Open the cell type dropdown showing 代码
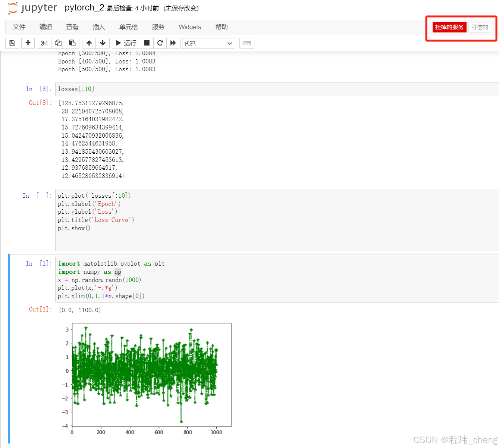This screenshot has width=499, height=448. point(208,43)
